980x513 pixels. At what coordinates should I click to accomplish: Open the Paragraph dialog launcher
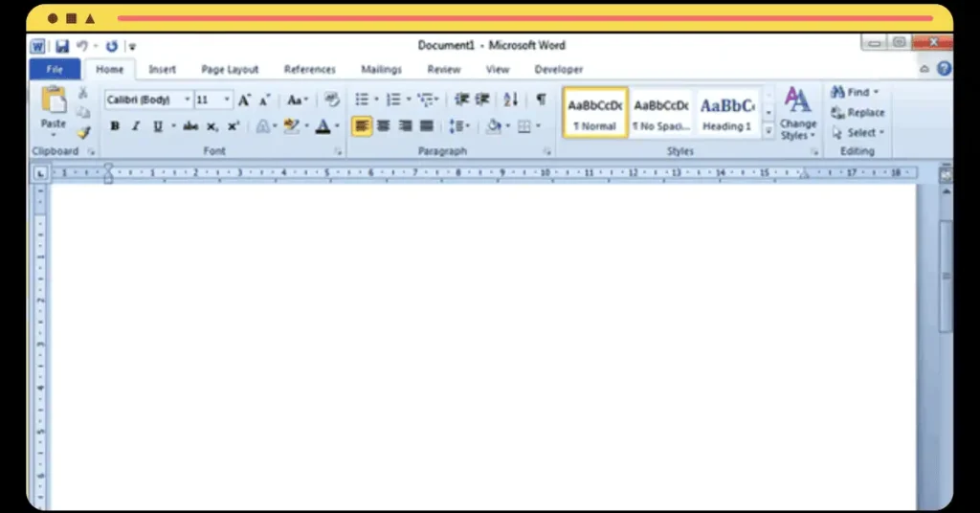546,151
